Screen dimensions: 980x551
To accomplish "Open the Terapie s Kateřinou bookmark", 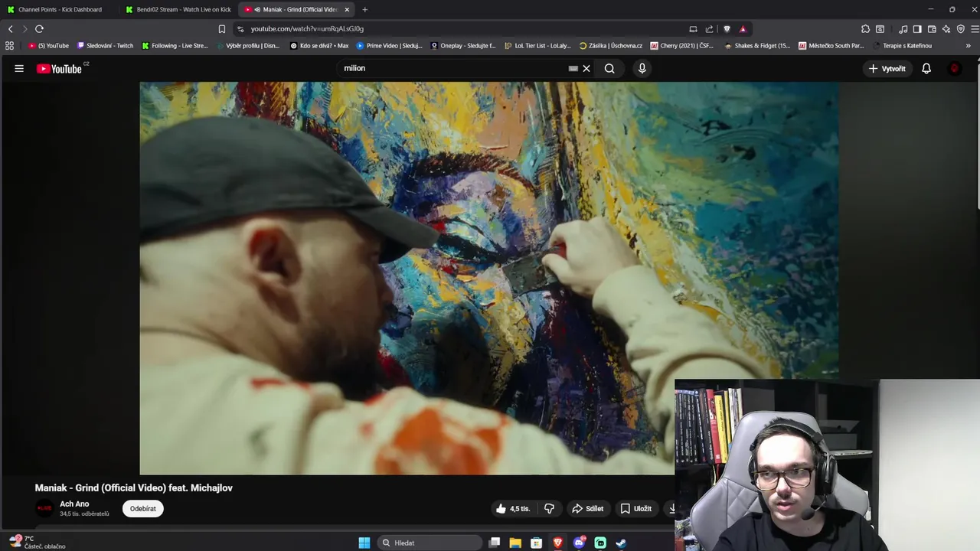I will pyautogui.click(x=903, y=46).
